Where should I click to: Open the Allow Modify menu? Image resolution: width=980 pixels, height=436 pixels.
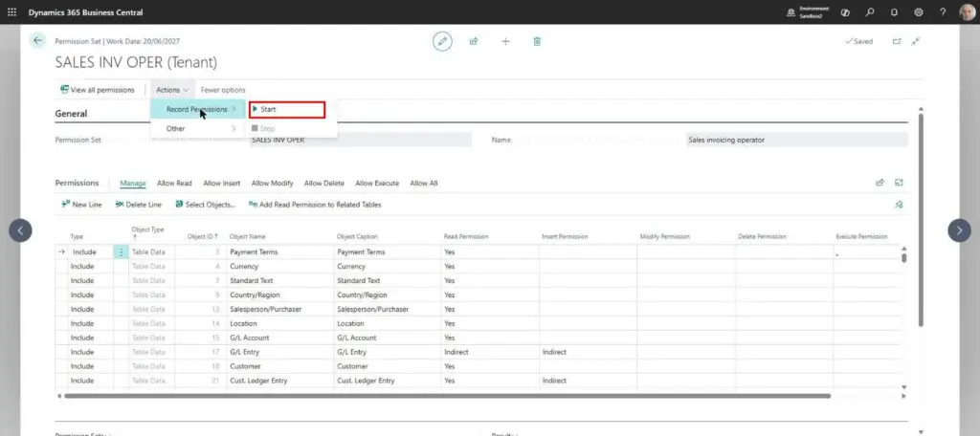pos(273,183)
